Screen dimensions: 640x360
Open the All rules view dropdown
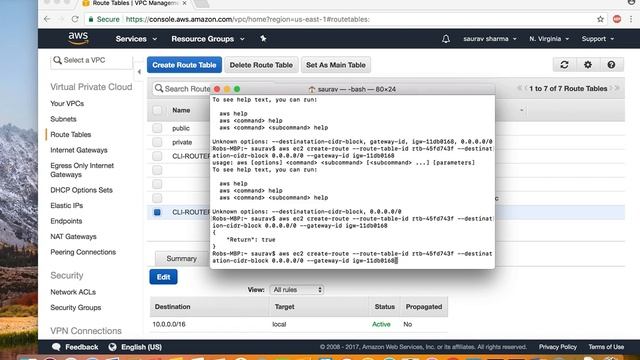[296, 290]
